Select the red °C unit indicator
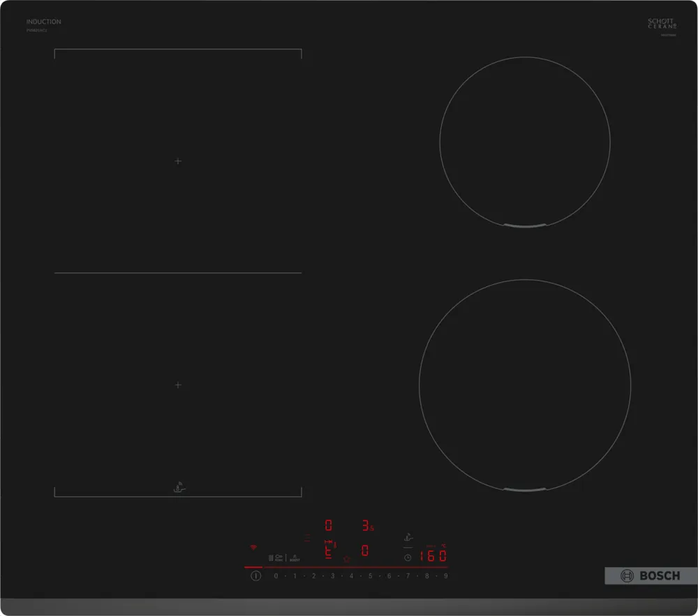The width and height of the screenshot is (698, 616). [x=443, y=547]
